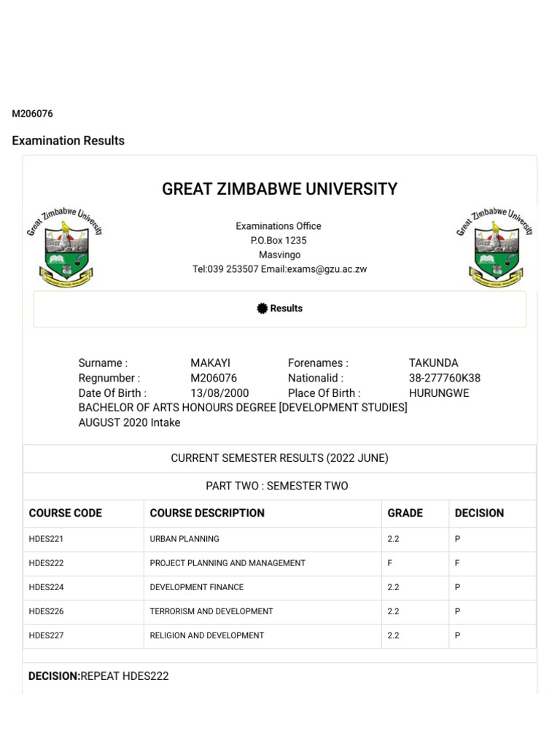Click the Date Of Birth label
Viewport: 560px width, 747px height.
tap(112, 393)
